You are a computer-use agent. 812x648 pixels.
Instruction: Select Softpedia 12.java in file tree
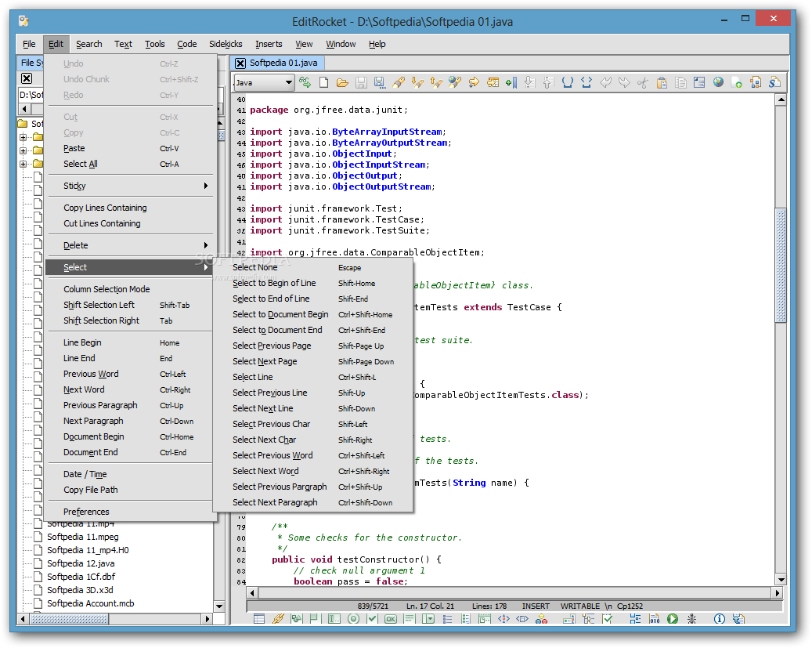[x=81, y=563]
